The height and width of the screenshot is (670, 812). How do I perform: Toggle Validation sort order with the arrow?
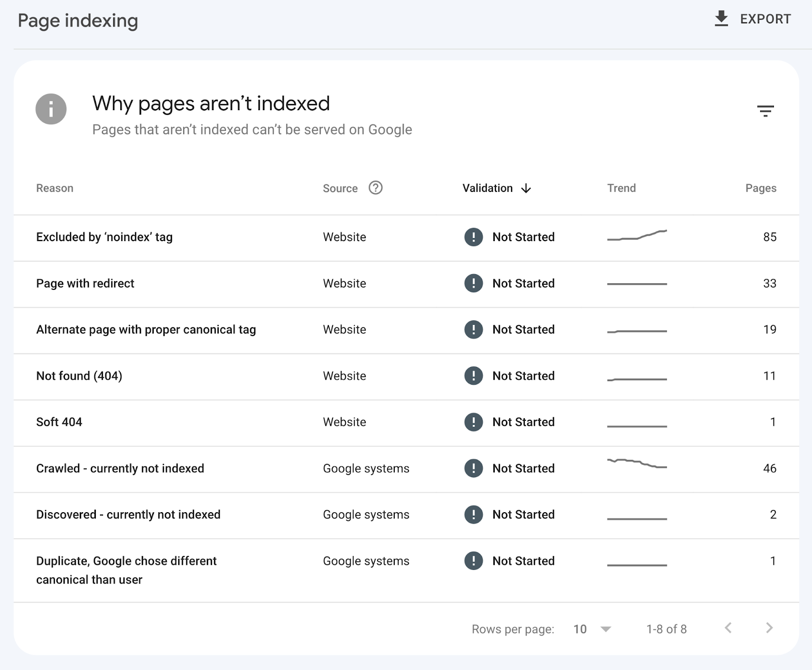tap(526, 188)
